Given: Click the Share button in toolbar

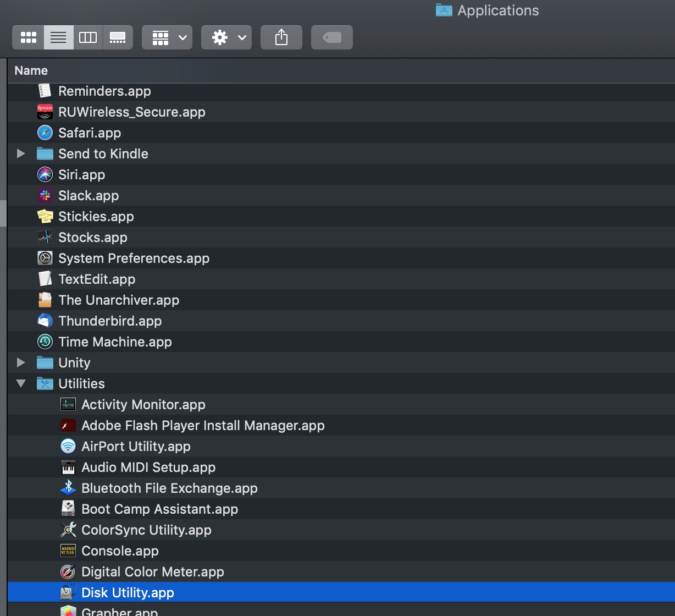Looking at the screenshot, I should pyautogui.click(x=281, y=37).
